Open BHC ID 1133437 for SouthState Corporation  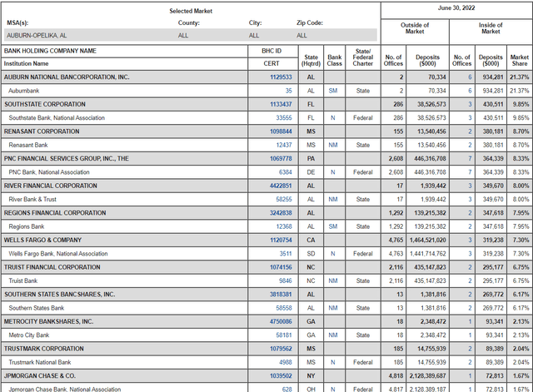pos(281,104)
